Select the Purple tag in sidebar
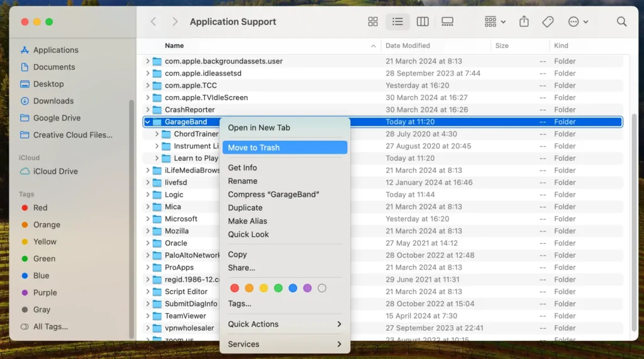The height and width of the screenshot is (359, 644). [38, 292]
